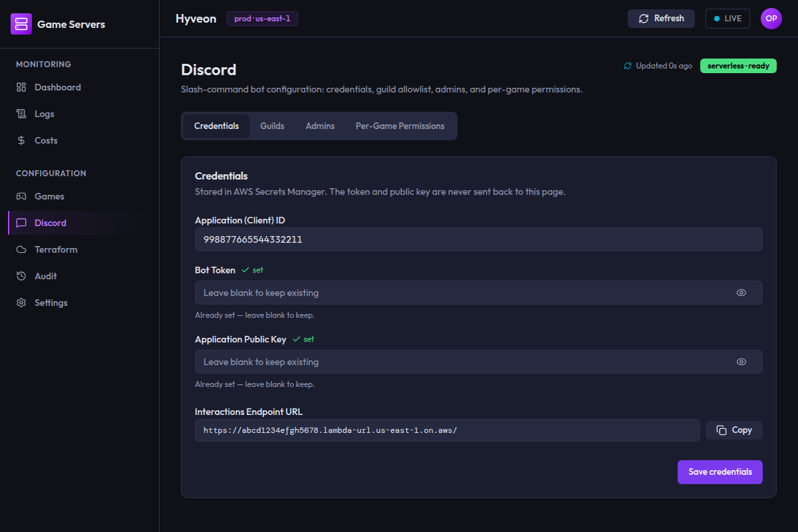
Task: Click the Interactions Endpoint URL label
Action: point(249,412)
